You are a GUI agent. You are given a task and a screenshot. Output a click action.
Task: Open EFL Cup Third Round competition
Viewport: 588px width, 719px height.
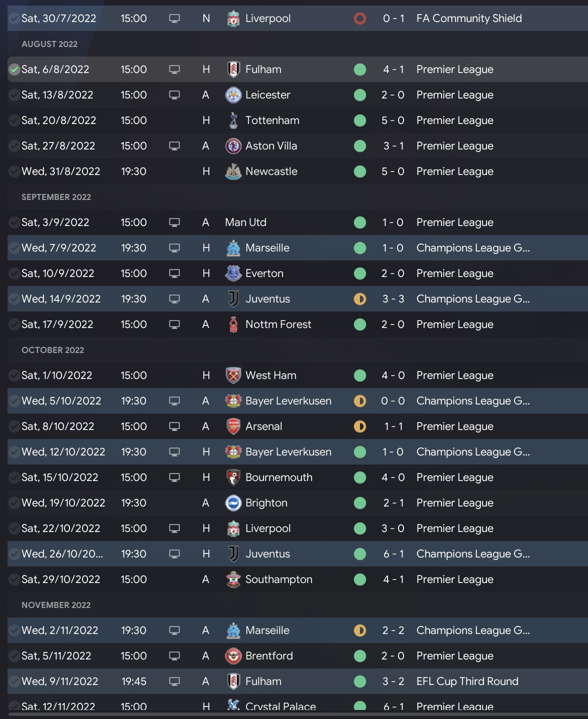467,681
